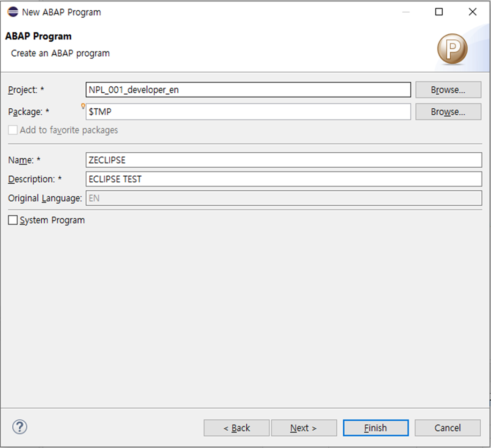The image size is (491, 448).
Task: Click the Eclipse icon in title bar
Action: [x=13, y=12]
